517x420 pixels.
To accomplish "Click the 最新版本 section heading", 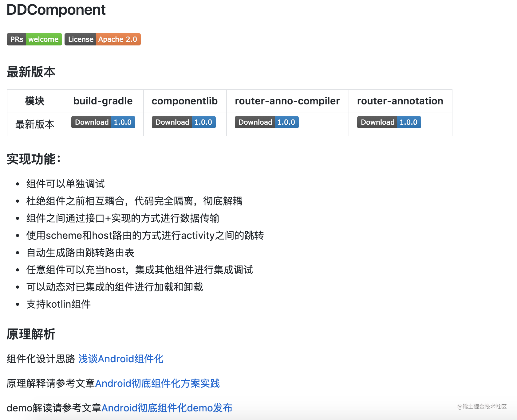I will click(x=31, y=72).
